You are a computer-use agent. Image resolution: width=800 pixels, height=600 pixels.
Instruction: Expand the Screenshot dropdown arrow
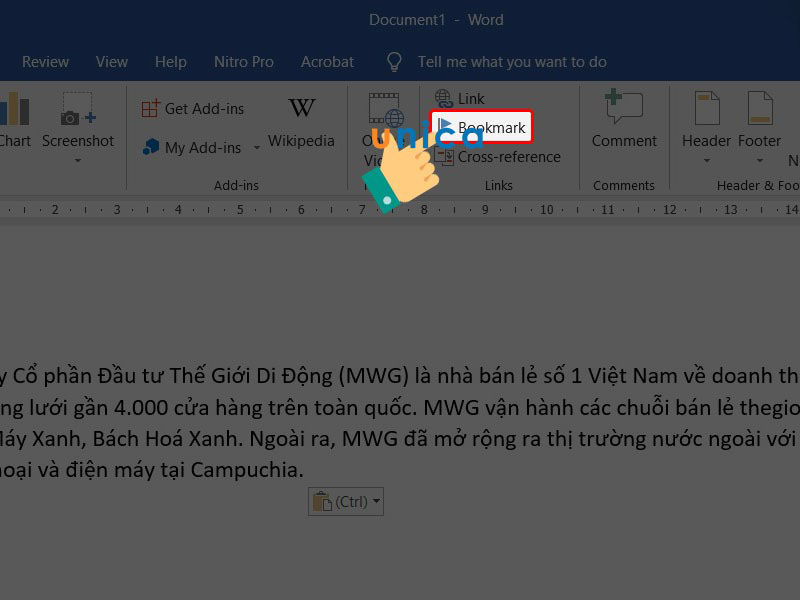tap(78, 161)
